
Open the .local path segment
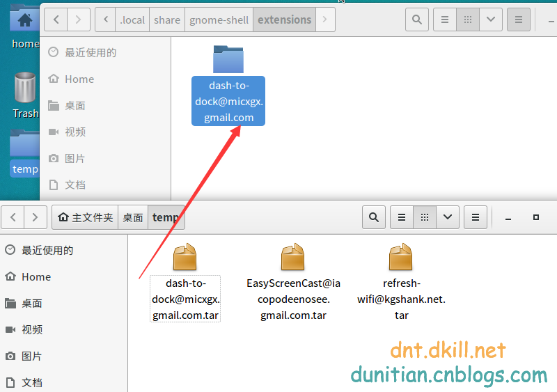(132, 19)
